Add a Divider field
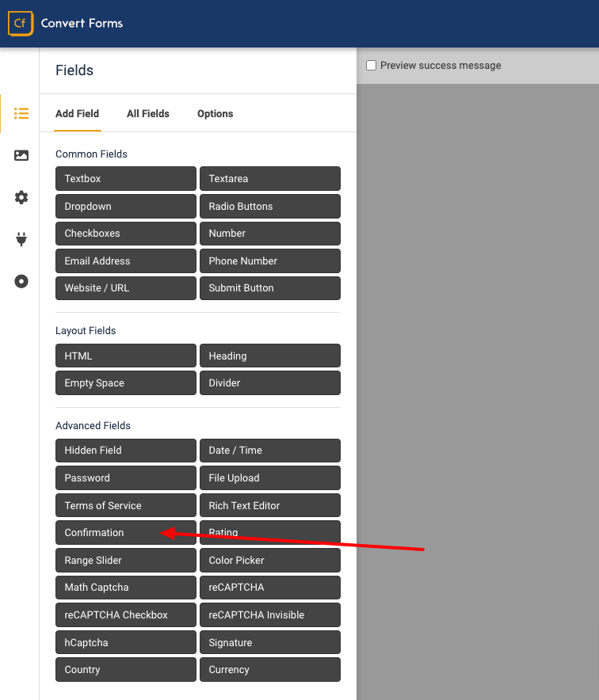The height and width of the screenshot is (700, 599). (270, 383)
